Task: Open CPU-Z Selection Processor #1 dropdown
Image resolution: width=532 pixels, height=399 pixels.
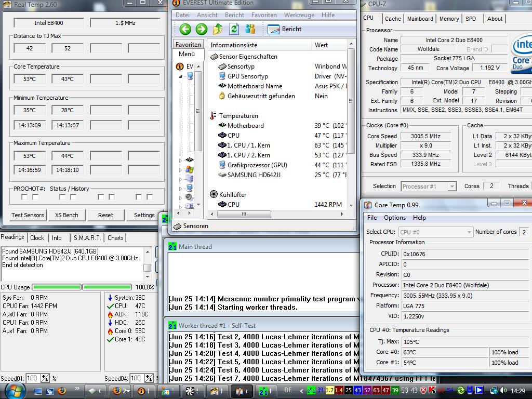Action: click(429, 187)
